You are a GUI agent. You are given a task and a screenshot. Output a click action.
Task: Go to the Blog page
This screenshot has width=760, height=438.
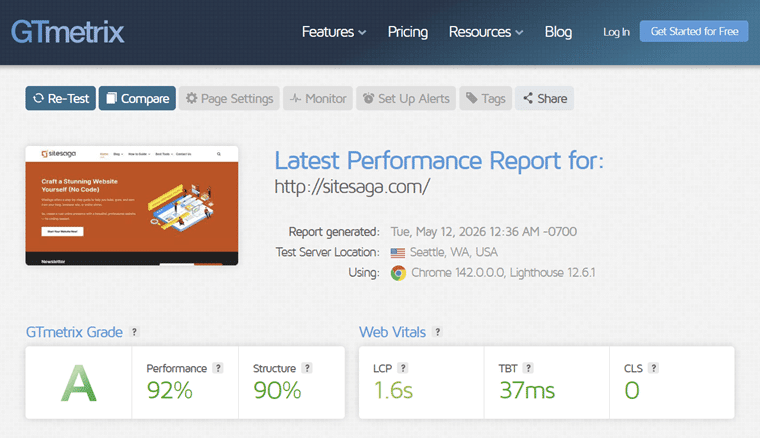558,32
